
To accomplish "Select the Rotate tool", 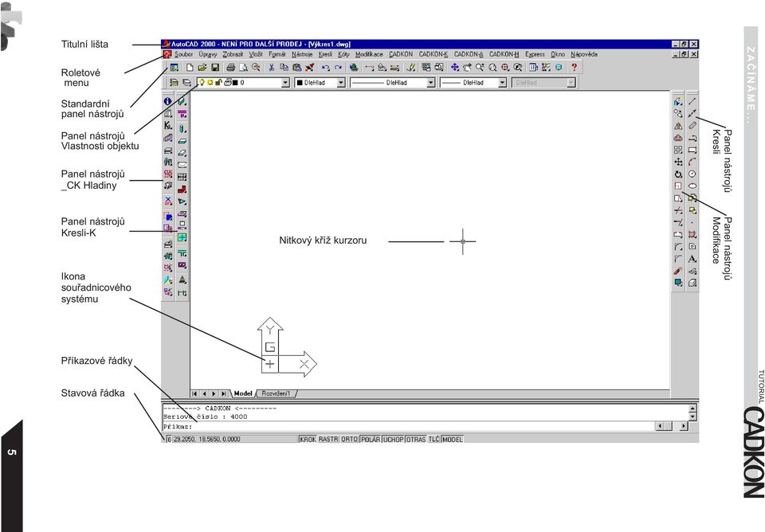I will (678, 174).
